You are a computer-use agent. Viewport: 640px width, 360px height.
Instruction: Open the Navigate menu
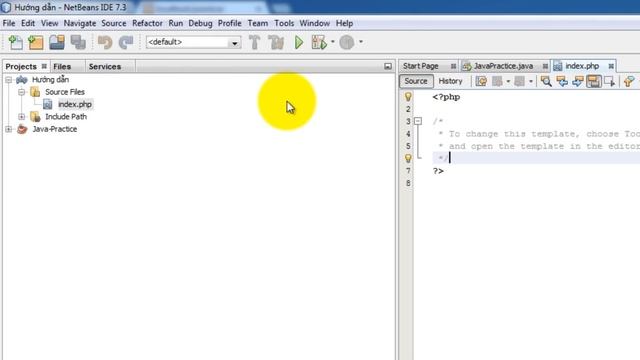tap(80, 23)
